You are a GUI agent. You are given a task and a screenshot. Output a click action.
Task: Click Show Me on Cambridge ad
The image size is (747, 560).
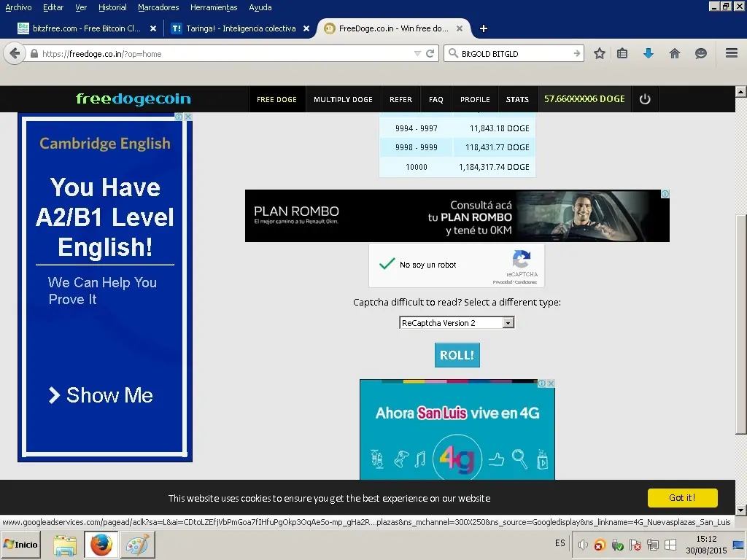click(101, 394)
